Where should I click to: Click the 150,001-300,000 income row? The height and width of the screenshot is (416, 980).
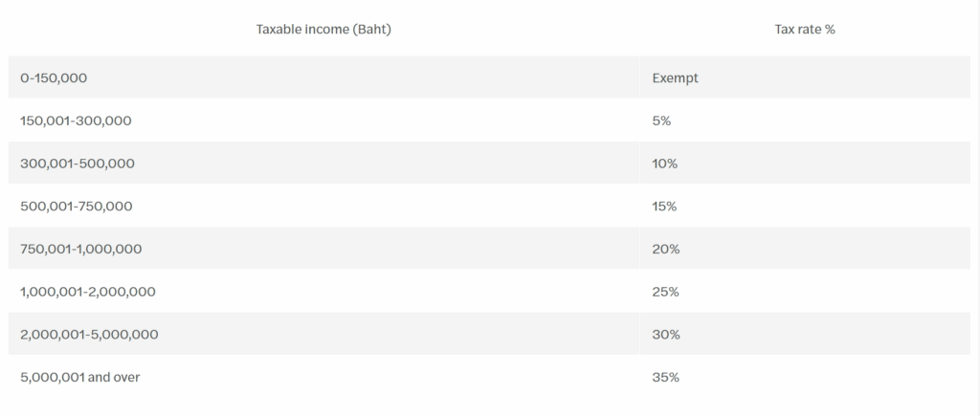[489, 120]
